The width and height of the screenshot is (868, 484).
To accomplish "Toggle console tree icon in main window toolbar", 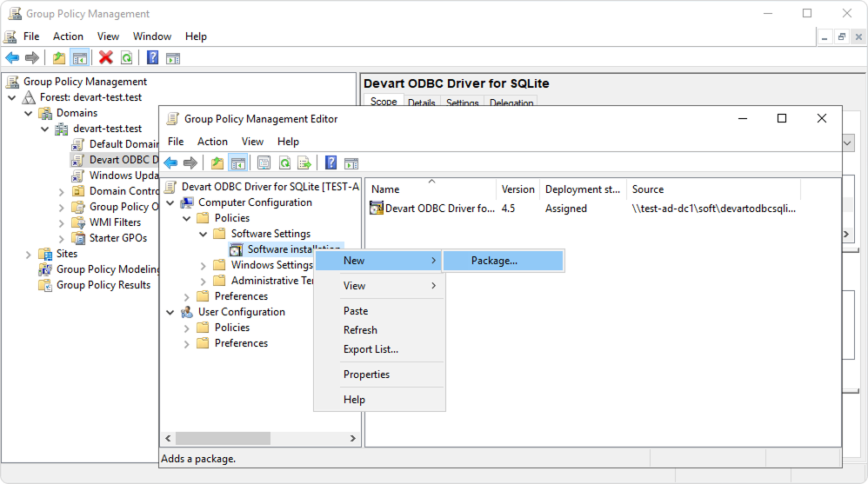I will point(80,57).
